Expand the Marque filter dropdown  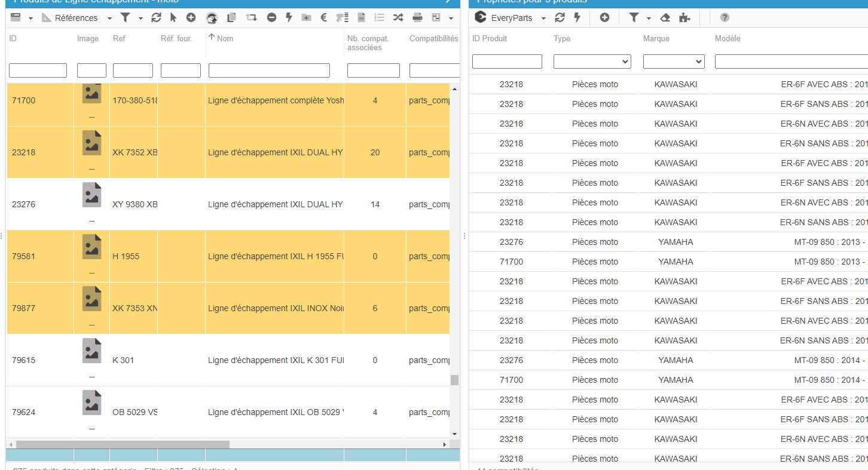(674, 62)
